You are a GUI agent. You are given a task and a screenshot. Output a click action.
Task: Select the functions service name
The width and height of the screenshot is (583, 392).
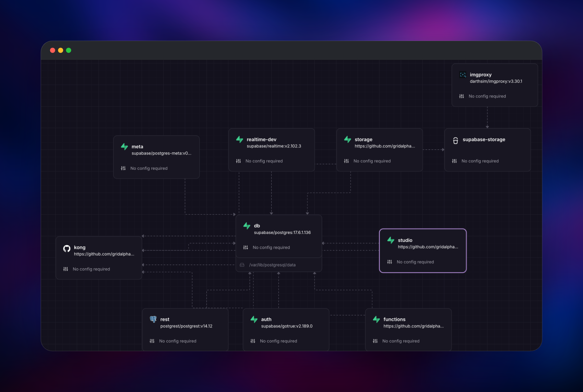pyautogui.click(x=394, y=320)
